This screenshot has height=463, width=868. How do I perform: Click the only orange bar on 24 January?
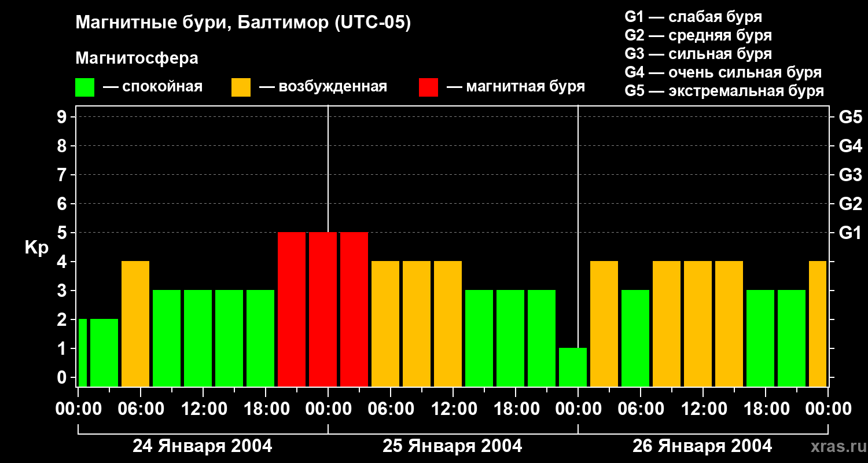point(135,324)
